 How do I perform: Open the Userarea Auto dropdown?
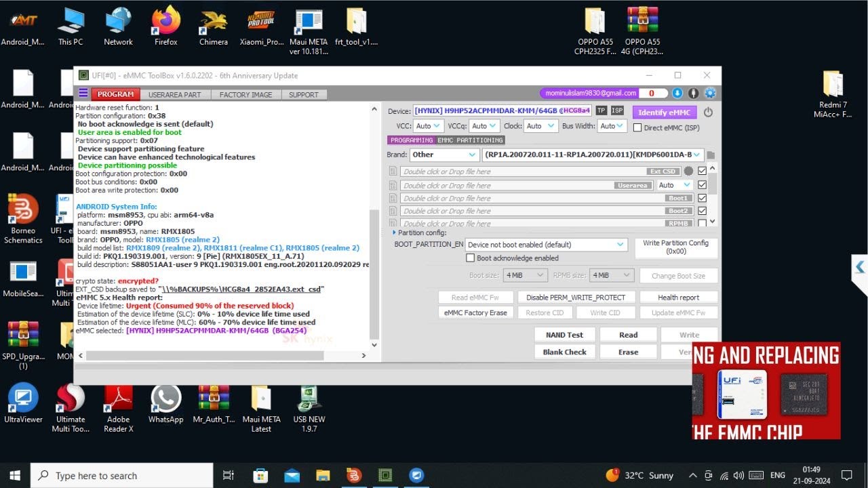674,185
